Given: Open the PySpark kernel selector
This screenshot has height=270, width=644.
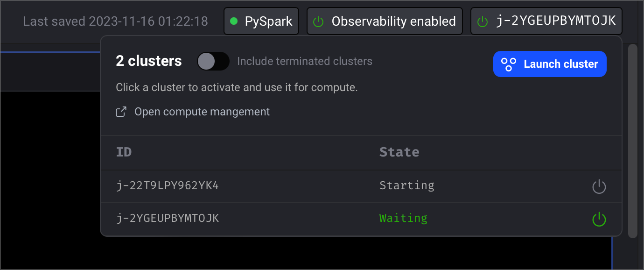Looking at the screenshot, I should [x=261, y=21].
